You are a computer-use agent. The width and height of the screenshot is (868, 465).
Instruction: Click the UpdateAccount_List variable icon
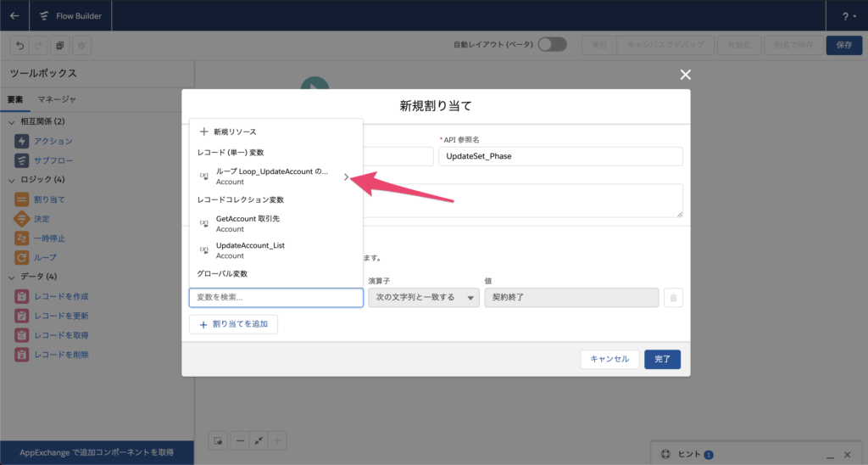pyautogui.click(x=204, y=250)
